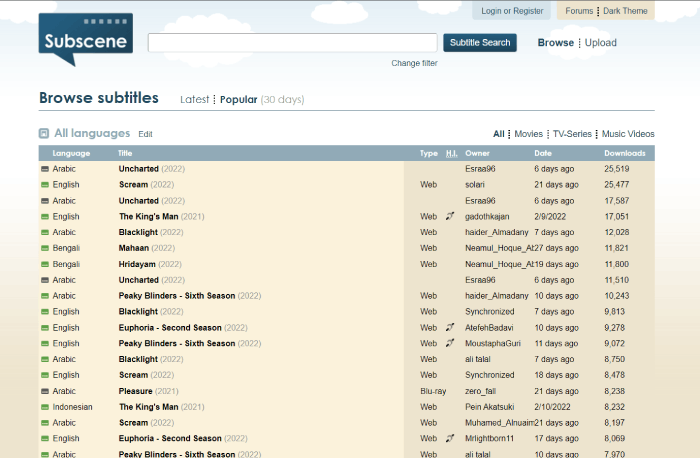Viewport: 700px width, 458px height.
Task: Open owner zero_fall's profile
Action: click(480, 391)
